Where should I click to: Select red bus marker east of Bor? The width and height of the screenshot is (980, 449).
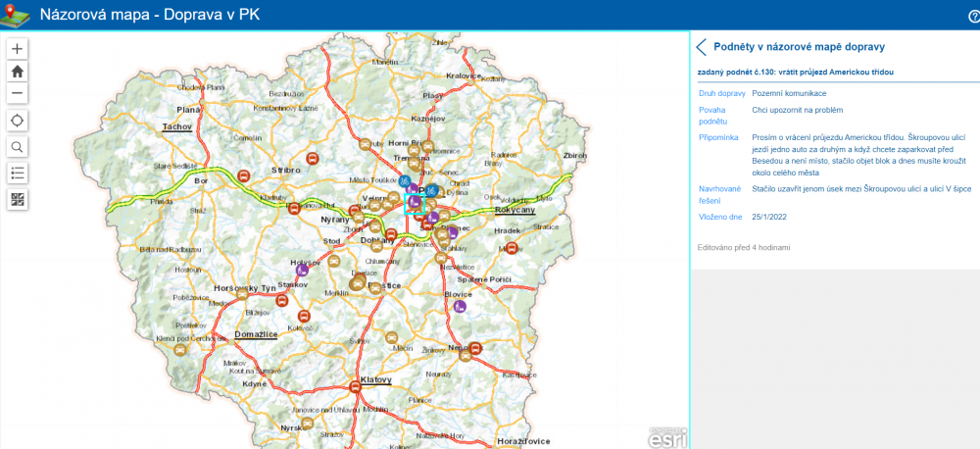click(x=244, y=175)
